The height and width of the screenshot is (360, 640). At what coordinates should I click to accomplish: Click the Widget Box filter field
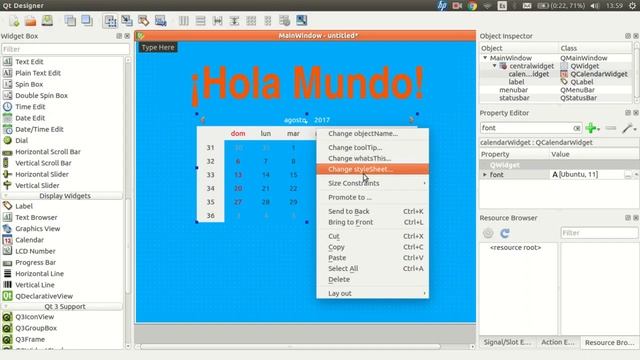(x=65, y=49)
